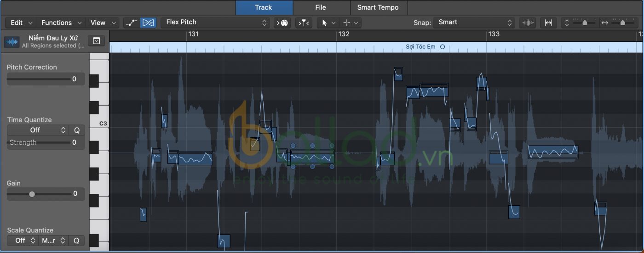The image size is (644, 253).
Task: Open the Time Quantize Off dropdown
Action: (38, 130)
